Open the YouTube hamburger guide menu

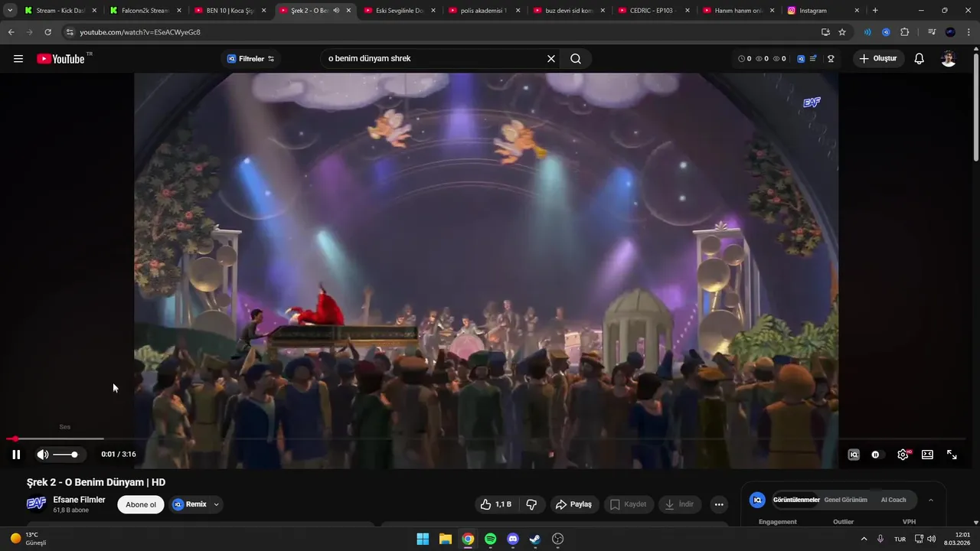coord(18,59)
